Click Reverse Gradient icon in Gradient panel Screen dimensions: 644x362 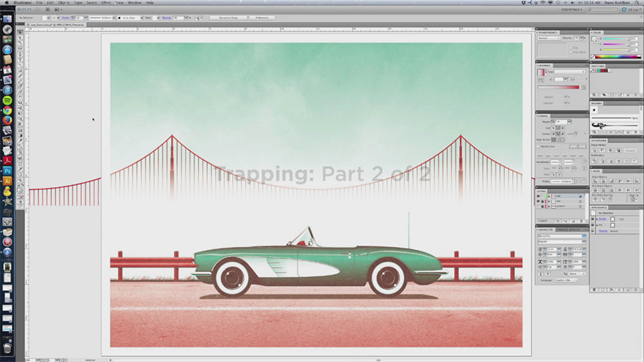541,80
